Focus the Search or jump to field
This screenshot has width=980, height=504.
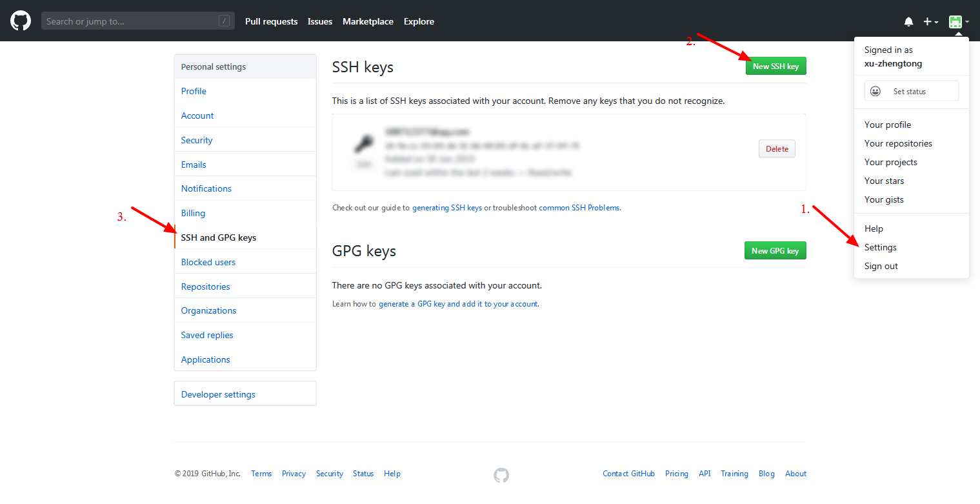click(138, 21)
